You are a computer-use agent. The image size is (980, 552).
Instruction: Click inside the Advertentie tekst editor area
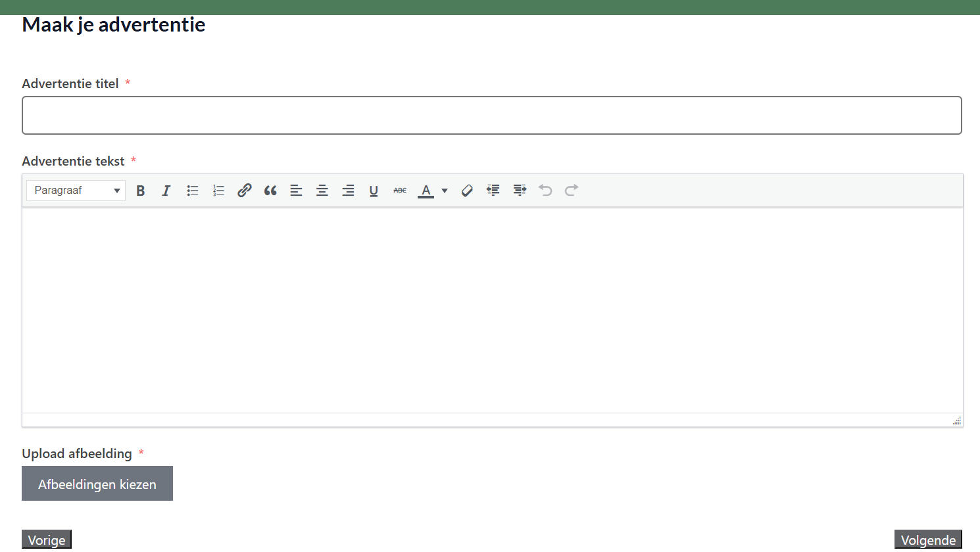(491, 309)
